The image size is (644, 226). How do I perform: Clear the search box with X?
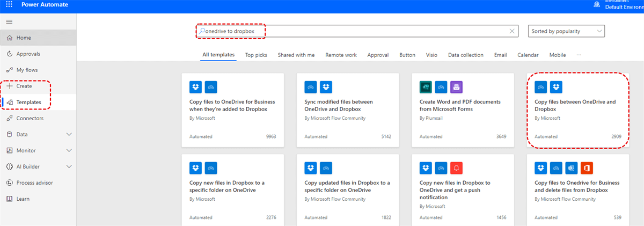click(512, 31)
